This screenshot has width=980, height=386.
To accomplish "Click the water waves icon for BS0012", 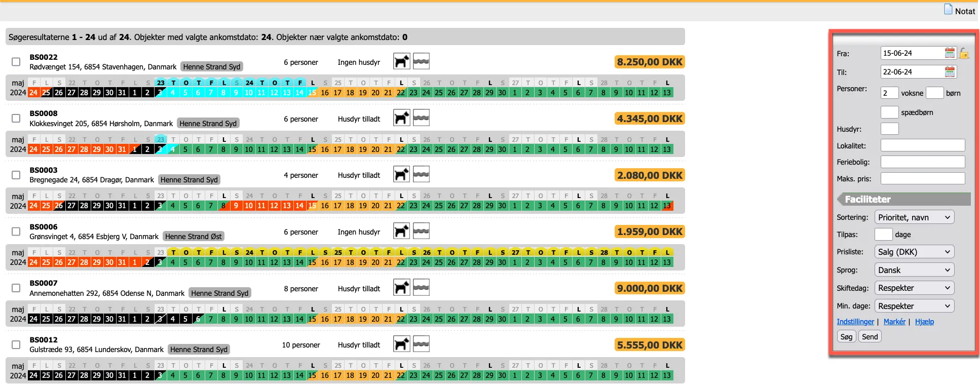I will click(x=421, y=344).
